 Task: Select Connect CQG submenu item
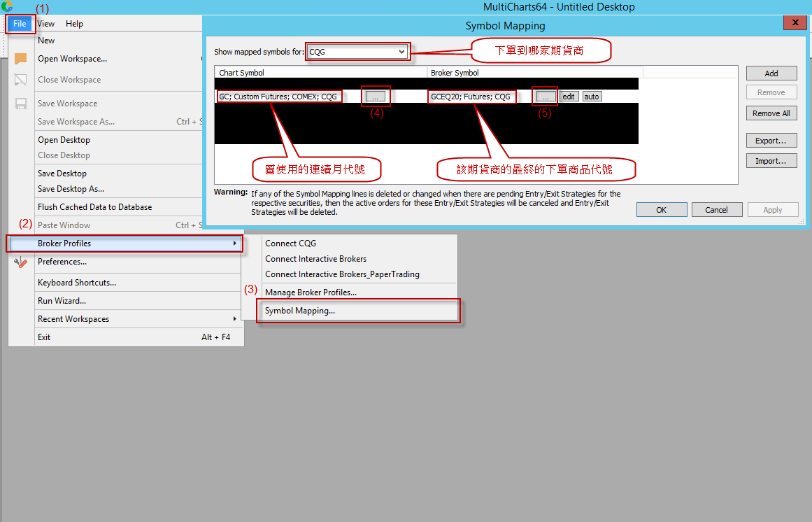[290, 244]
